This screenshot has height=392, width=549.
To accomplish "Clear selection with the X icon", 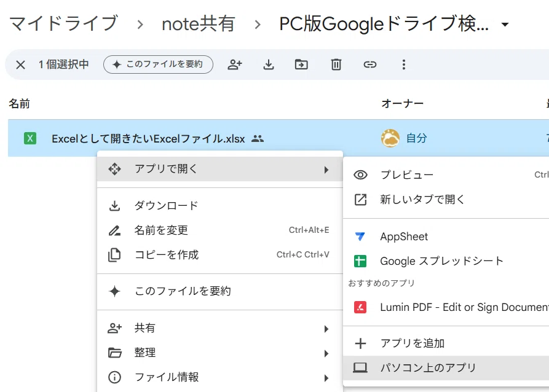I will click(x=21, y=65).
